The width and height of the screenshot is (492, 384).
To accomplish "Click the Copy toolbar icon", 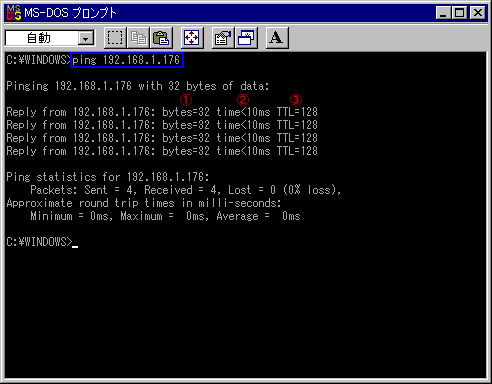I will [138, 38].
